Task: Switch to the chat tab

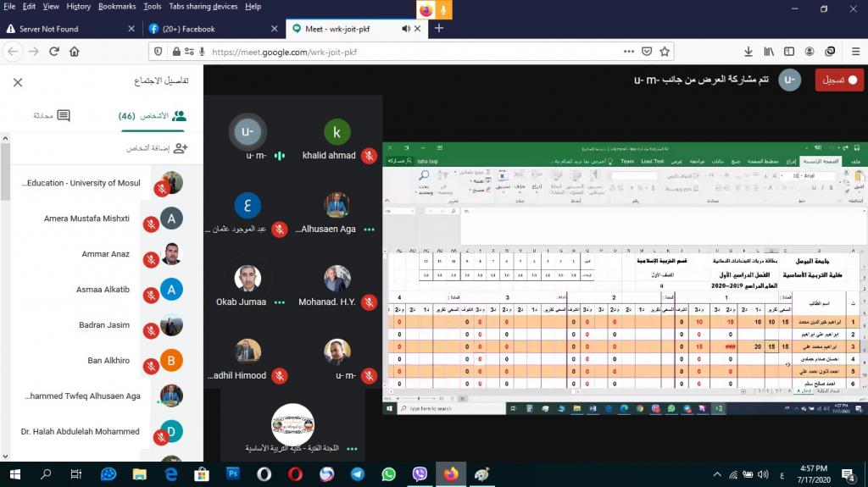Action: [51, 116]
